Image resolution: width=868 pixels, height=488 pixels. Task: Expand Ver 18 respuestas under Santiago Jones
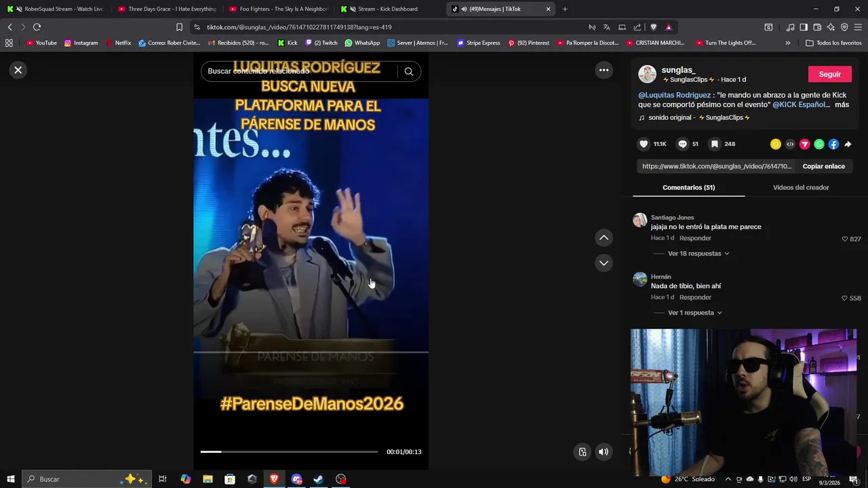point(698,253)
